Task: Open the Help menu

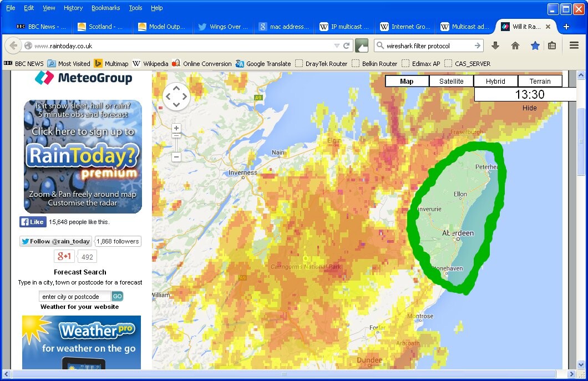Action: pyautogui.click(x=157, y=8)
